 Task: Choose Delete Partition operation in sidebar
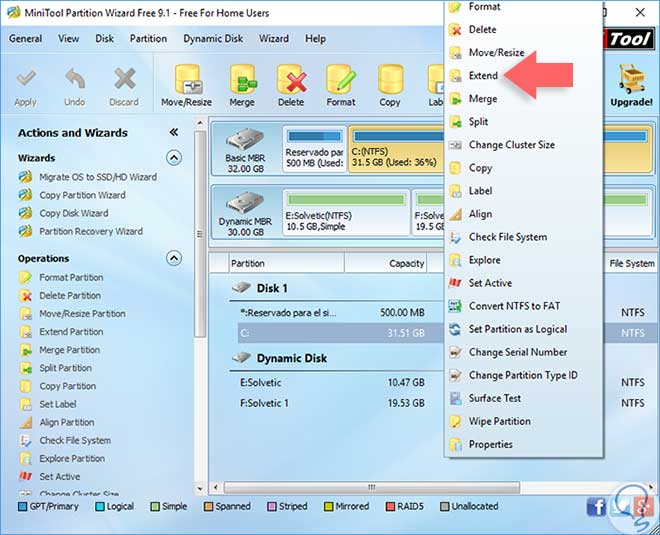pos(60,295)
